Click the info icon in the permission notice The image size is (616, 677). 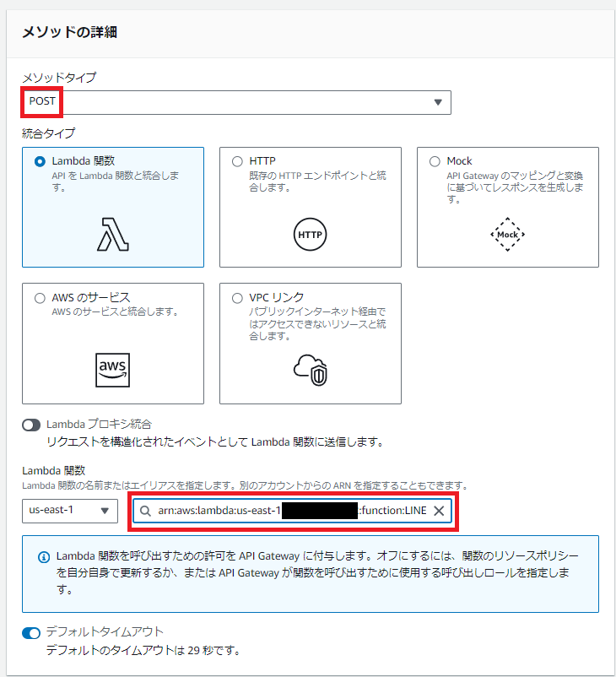[44, 557]
